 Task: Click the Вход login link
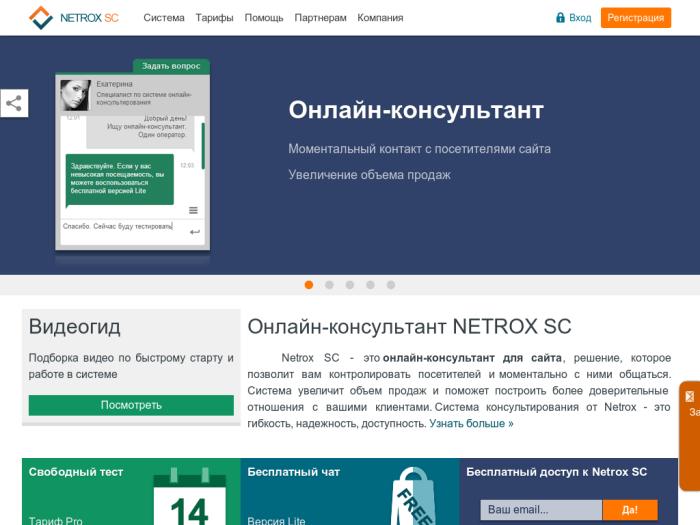580,18
